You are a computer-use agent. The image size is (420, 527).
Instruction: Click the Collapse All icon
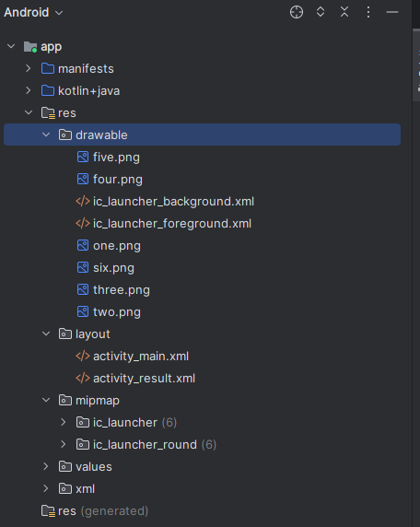coord(344,12)
